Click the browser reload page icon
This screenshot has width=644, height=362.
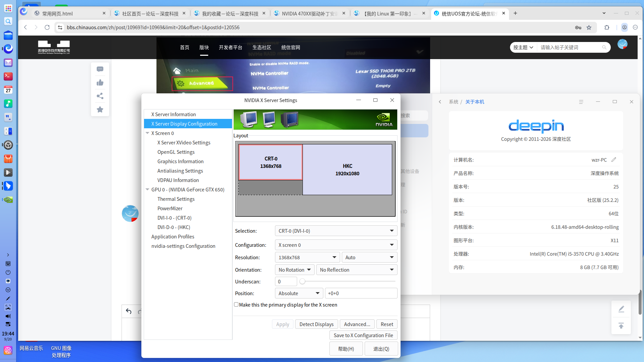(47, 28)
